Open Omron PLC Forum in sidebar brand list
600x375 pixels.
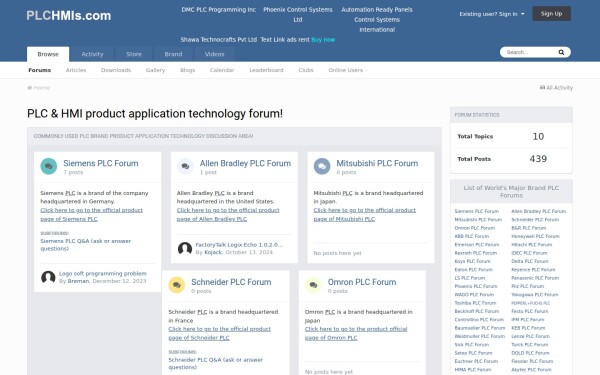pyautogui.click(x=474, y=228)
